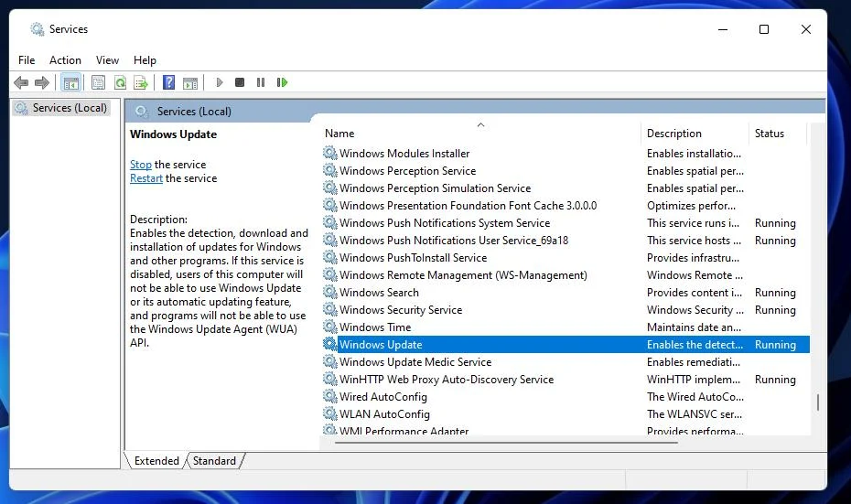
Task: Select Windows Push Notifications User Service_69a18
Action: pyautogui.click(x=454, y=241)
